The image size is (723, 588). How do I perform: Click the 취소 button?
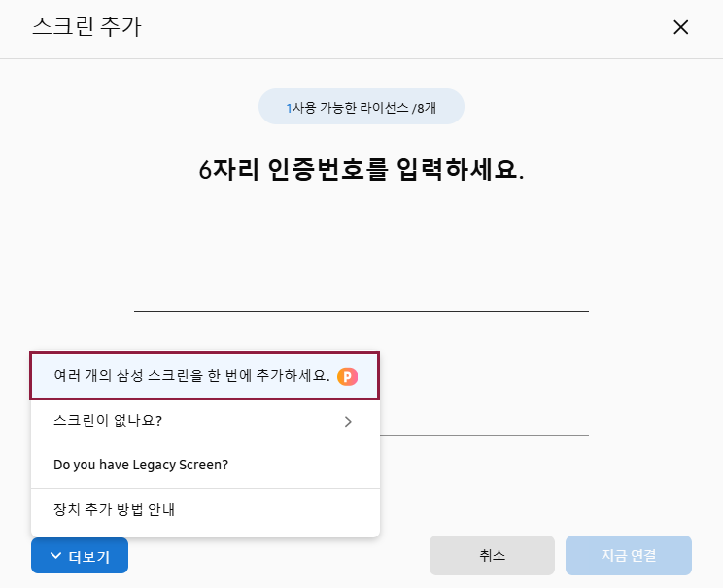click(x=492, y=555)
